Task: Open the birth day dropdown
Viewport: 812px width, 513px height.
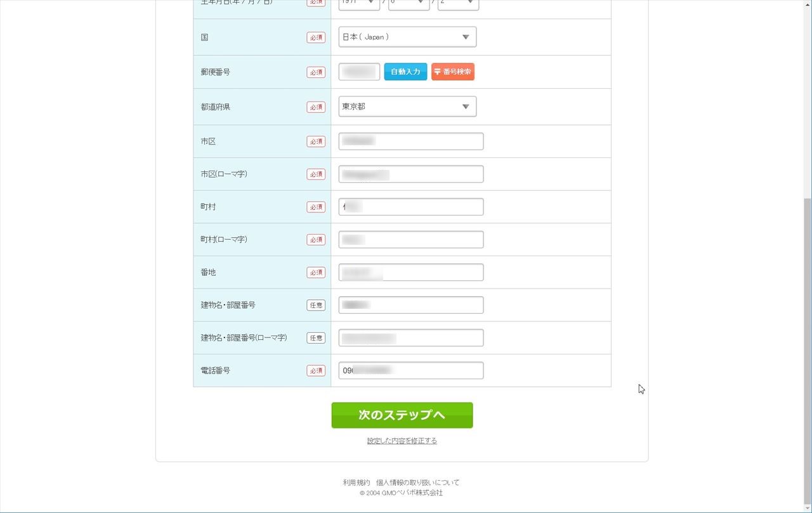Action: [458, 4]
